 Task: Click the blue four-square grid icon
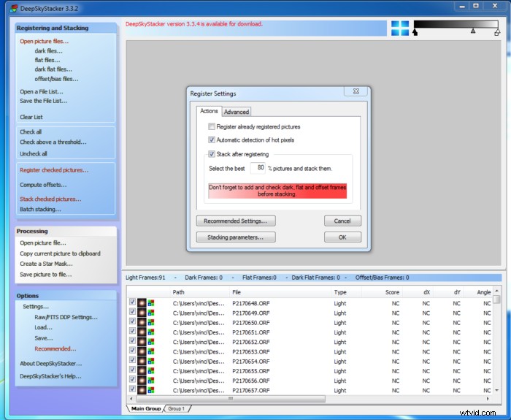(400, 28)
